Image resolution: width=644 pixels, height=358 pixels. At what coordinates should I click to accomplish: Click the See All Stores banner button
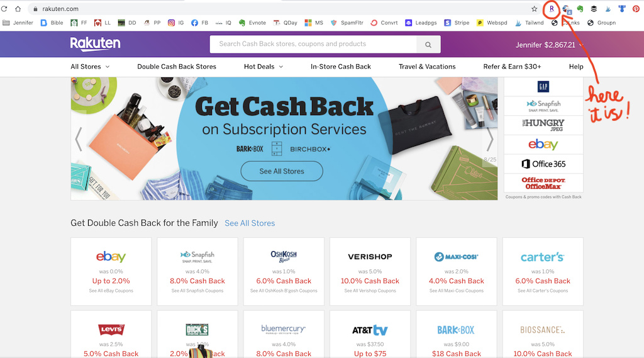(282, 171)
